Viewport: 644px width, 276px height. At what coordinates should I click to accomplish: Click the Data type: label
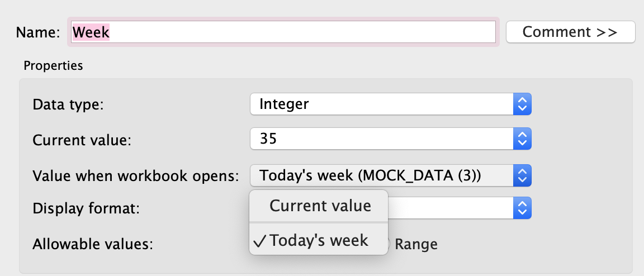pos(68,104)
